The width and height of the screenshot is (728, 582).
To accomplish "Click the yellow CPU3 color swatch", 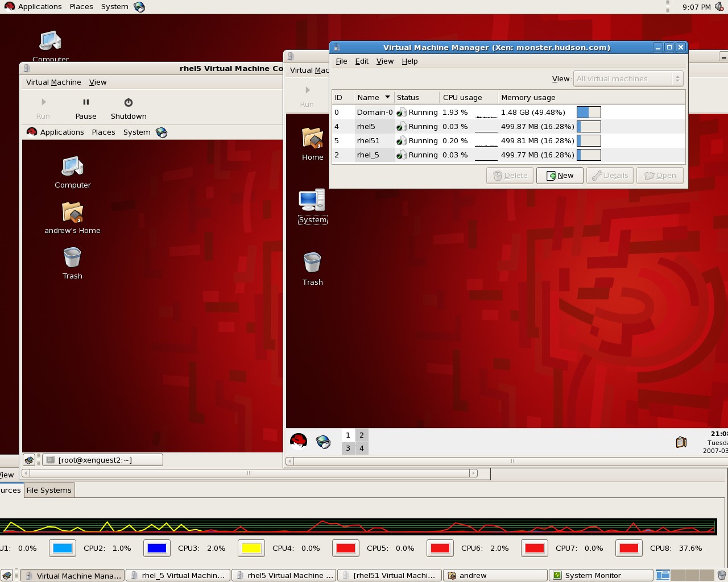I will click(x=251, y=548).
